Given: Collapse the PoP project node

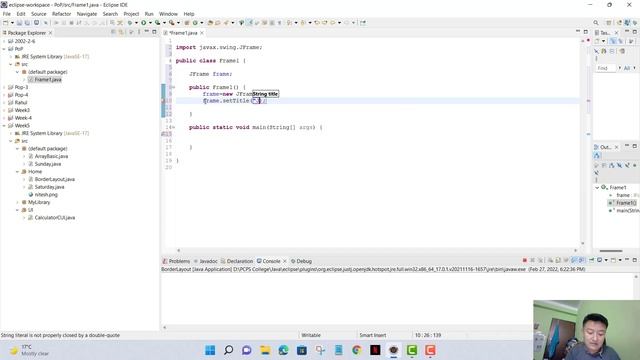Looking at the screenshot, I should point(4,49).
